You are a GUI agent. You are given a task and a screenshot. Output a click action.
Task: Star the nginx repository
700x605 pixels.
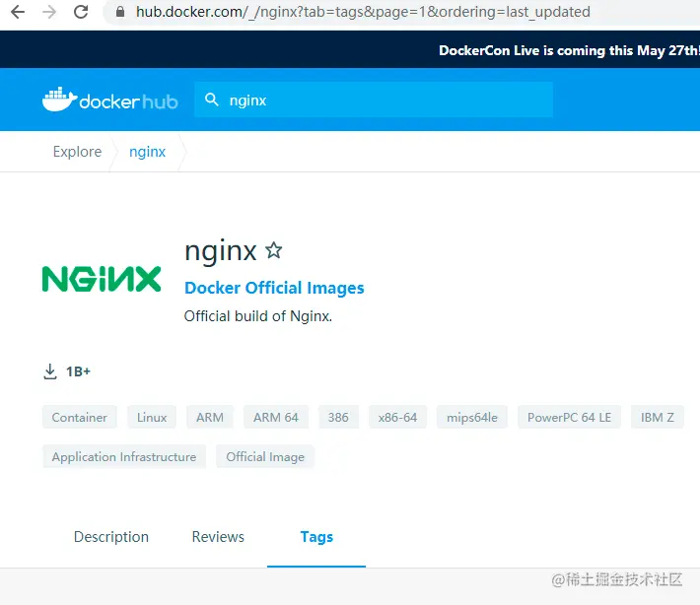click(x=274, y=250)
